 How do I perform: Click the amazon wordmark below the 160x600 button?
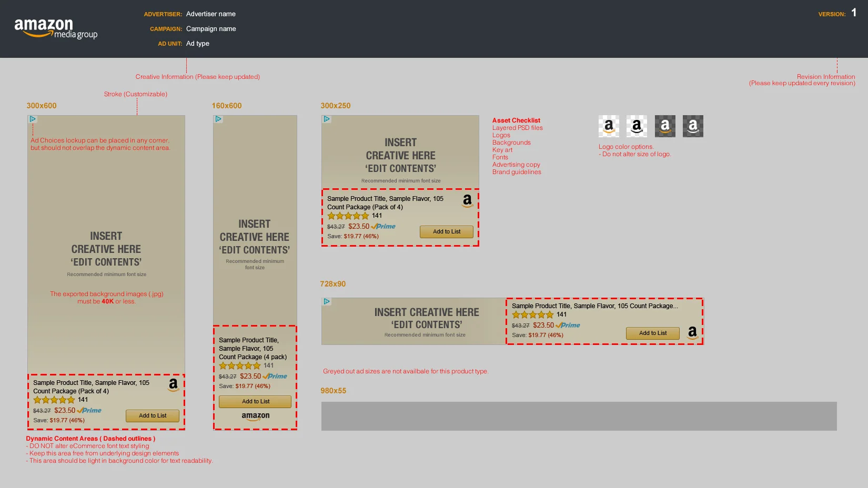[255, 415]
